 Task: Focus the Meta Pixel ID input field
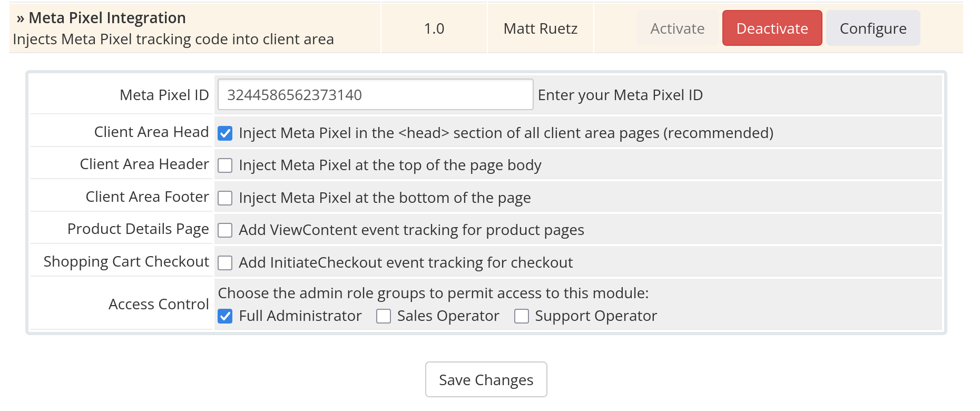coord(375,95)
